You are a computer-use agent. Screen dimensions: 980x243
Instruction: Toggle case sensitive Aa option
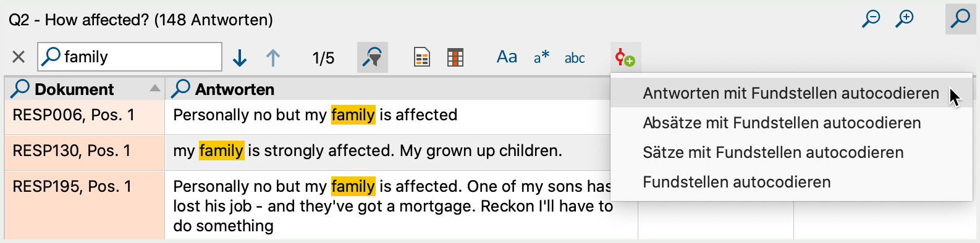coord(507,57)
